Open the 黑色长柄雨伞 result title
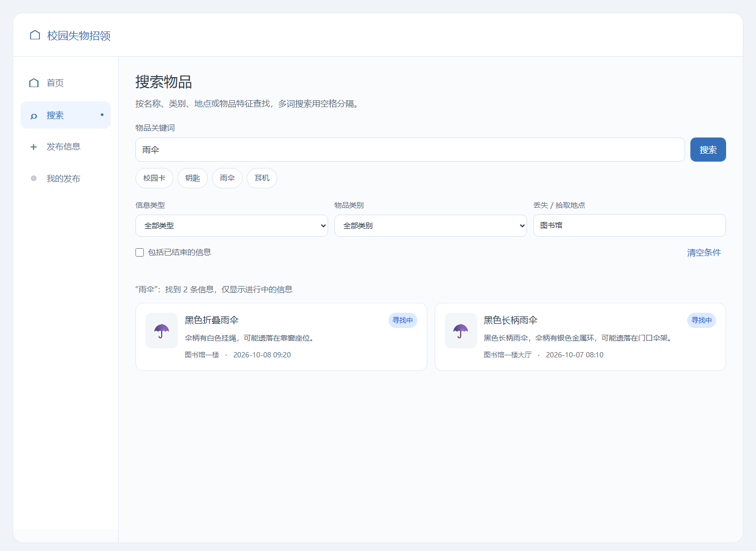Viewport: 756px width, 551px height. pyautogui.click(x=510, y=320)
